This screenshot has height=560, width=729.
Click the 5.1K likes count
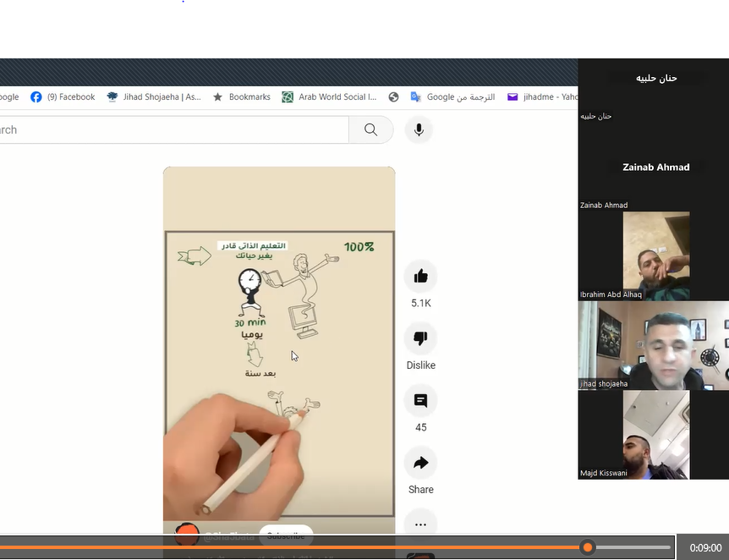tap(421, 303)
